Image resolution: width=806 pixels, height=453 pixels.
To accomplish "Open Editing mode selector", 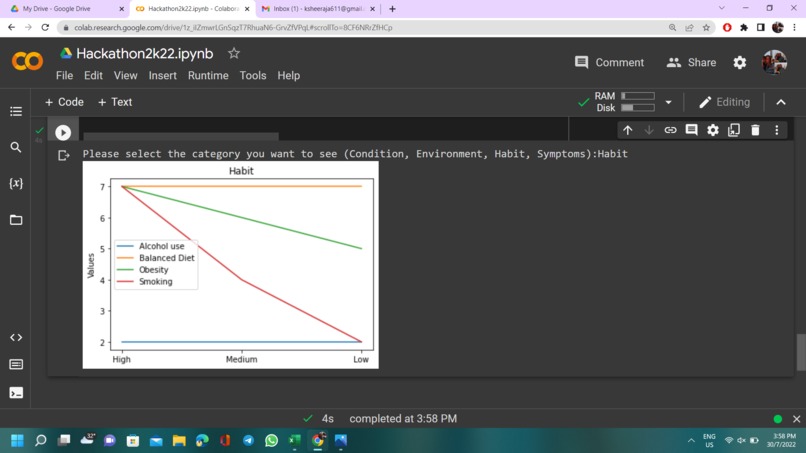I will 725,102.
